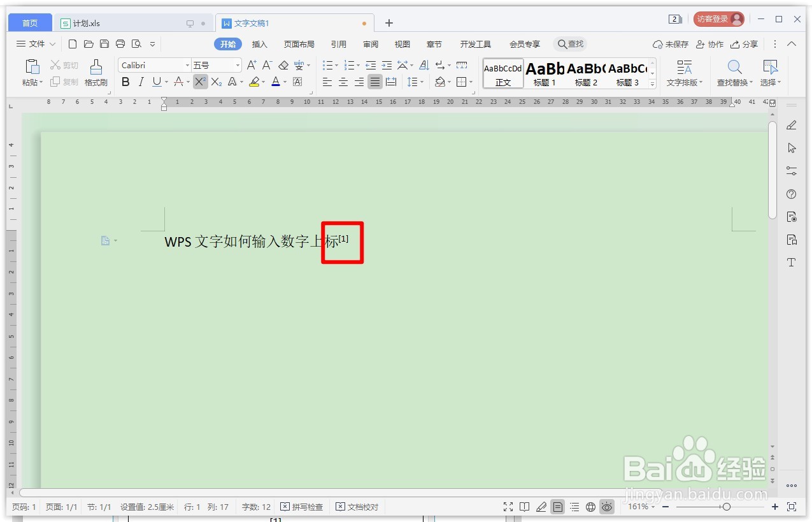This screenshot has width=812, height=522.
Task: Apply the 标题 1 style
Action: 545,72
